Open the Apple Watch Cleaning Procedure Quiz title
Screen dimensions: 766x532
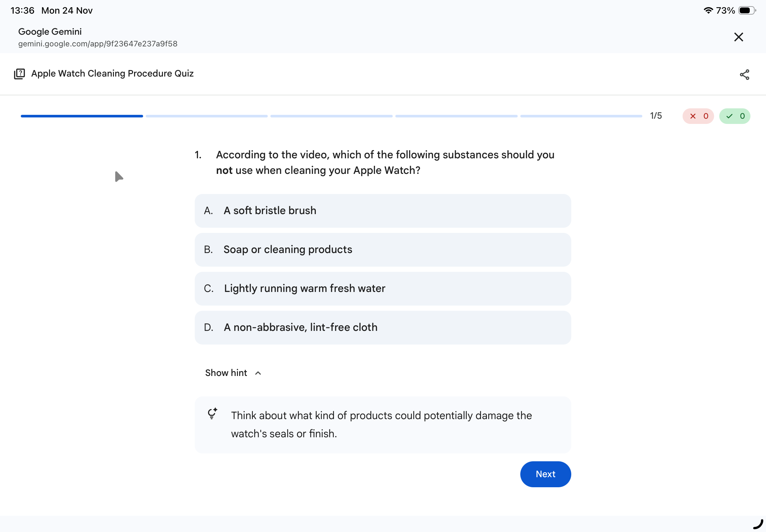(112, 73)
